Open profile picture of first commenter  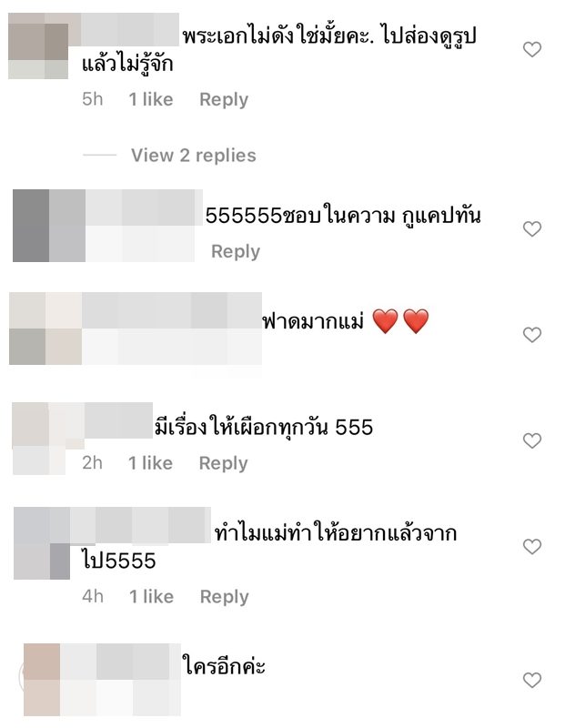coord(38,46)
